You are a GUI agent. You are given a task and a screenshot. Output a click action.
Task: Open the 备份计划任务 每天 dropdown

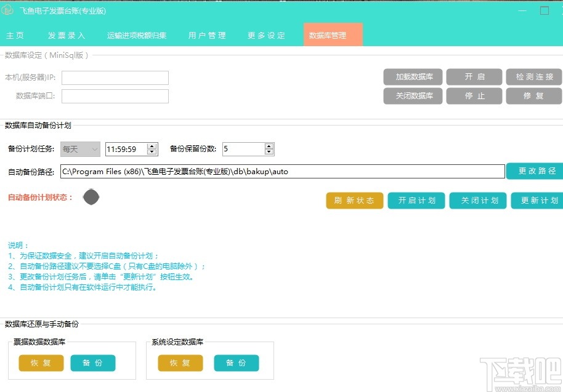(80, 149)
